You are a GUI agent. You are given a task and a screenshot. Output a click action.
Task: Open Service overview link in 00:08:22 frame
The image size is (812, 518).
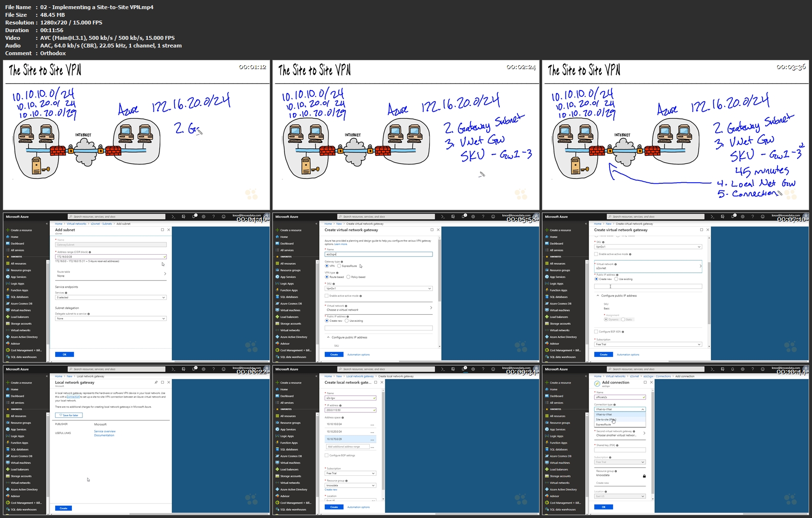(105, 431)
